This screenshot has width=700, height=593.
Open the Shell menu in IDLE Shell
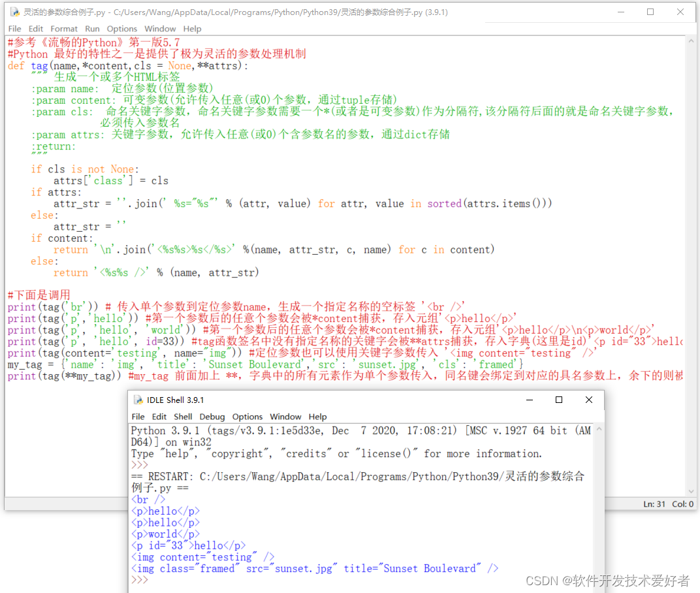(183, 416)
